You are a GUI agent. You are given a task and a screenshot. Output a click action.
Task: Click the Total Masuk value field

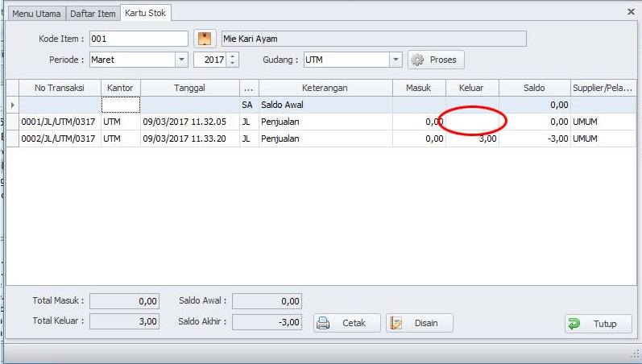[125, 301]
